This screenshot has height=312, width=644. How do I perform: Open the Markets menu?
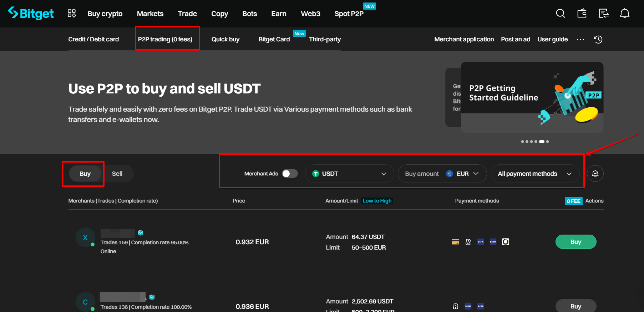point(150,14)
